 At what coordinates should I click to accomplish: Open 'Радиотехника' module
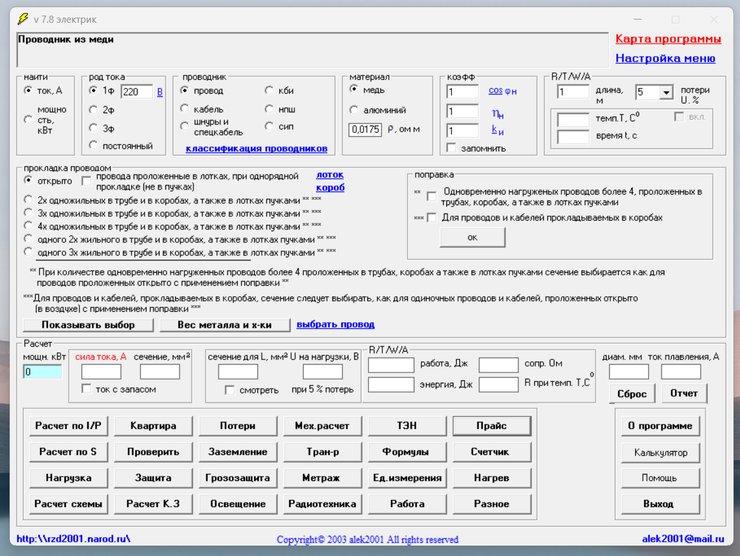click(322, 504)
